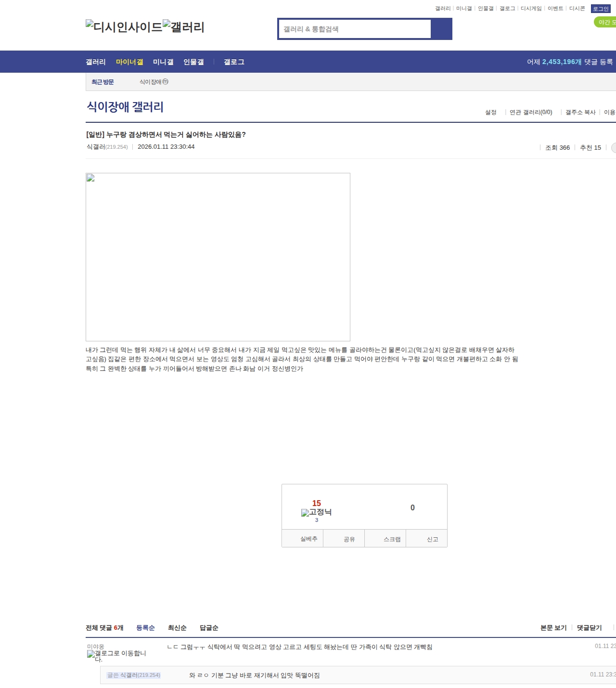The image size is (616, 688).
Task: Click the downvote count 0
Action: tap(412, 507)
